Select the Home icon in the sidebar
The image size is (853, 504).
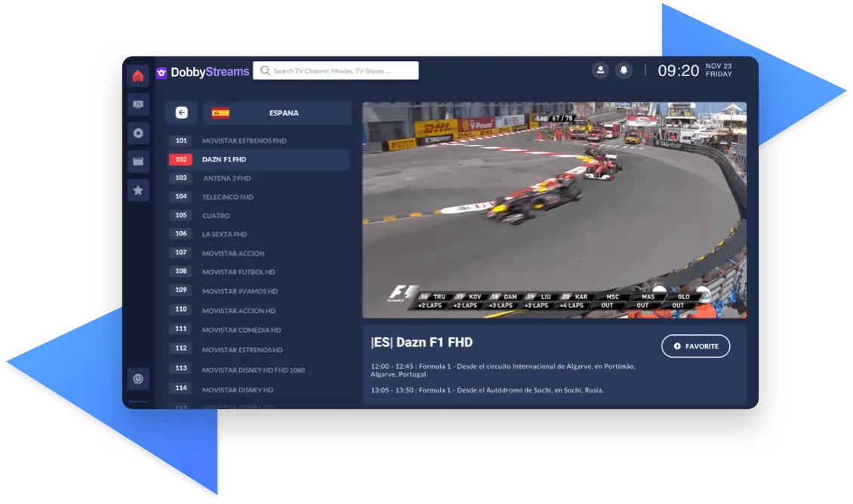coord(138,75)
